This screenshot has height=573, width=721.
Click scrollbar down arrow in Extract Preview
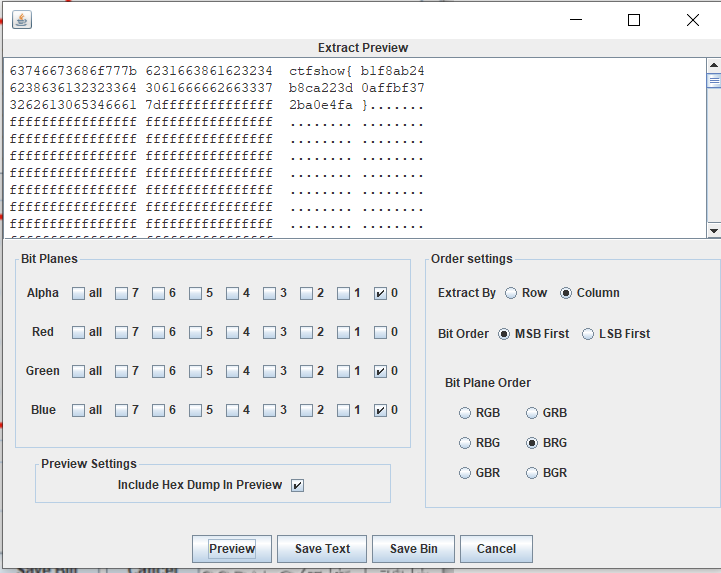[713, 230]
